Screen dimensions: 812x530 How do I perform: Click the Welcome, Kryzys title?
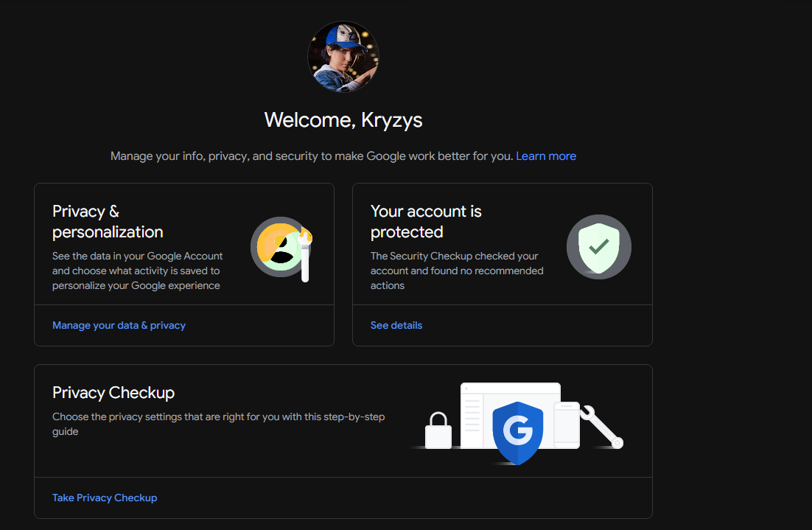tap(343, 120)
